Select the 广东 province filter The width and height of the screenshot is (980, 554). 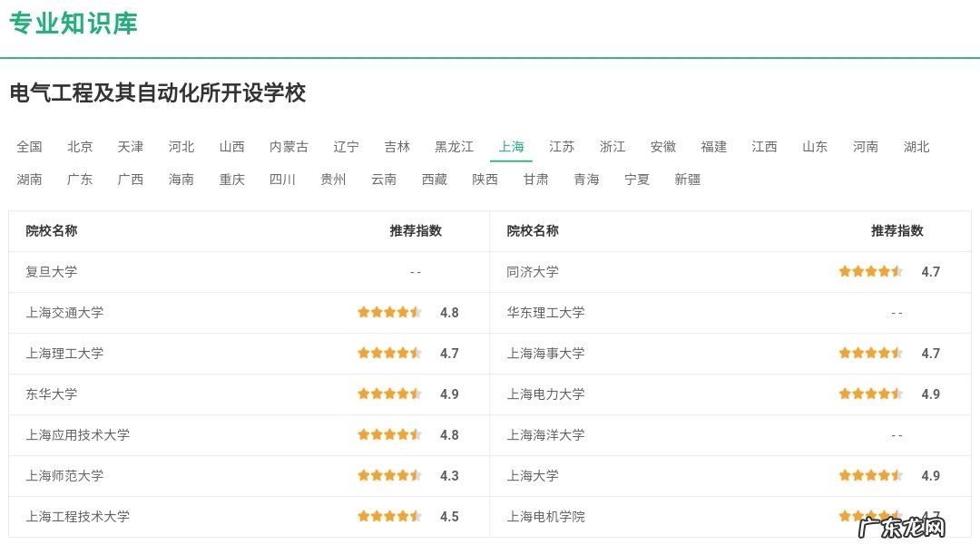[x=80, y=179]
